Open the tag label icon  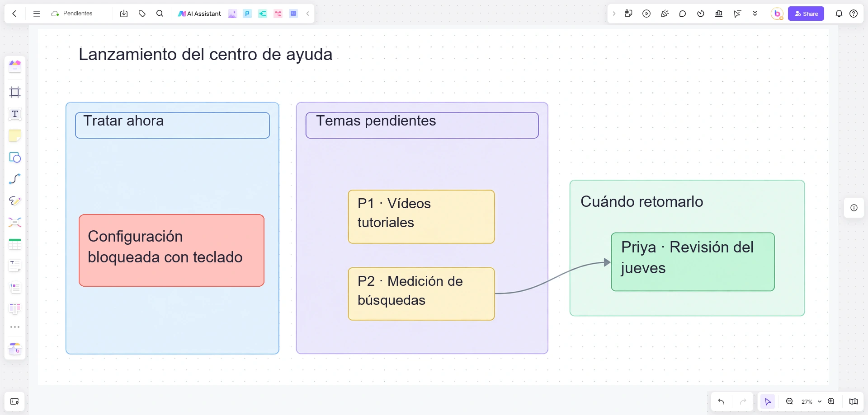[142, 14]
